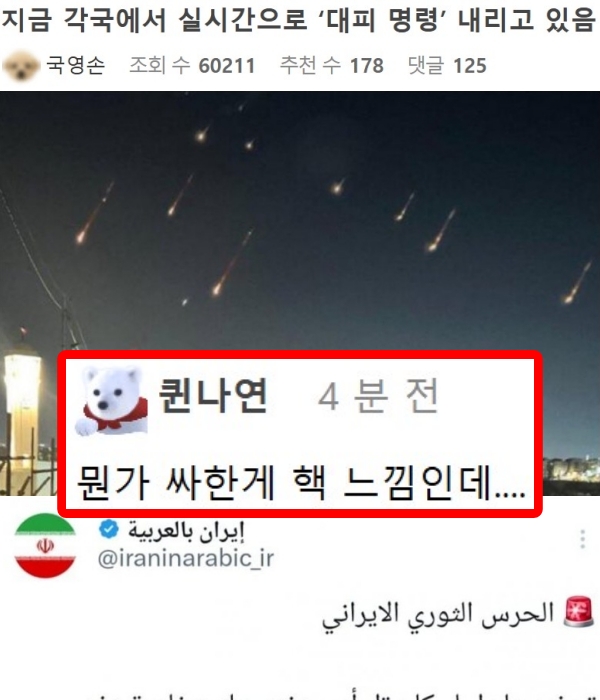Click the blue verified badge icon

tap(108, 530)
